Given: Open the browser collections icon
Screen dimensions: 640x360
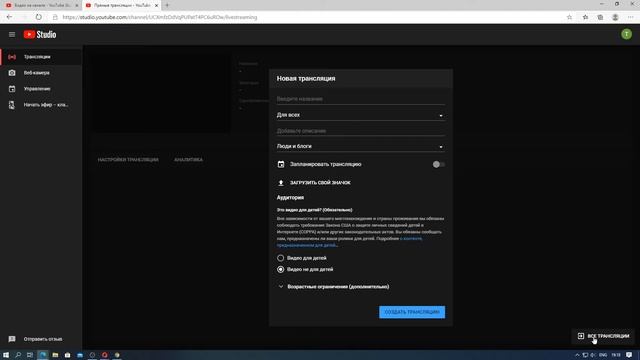Looking at the screenshot, I should (600, 17).
